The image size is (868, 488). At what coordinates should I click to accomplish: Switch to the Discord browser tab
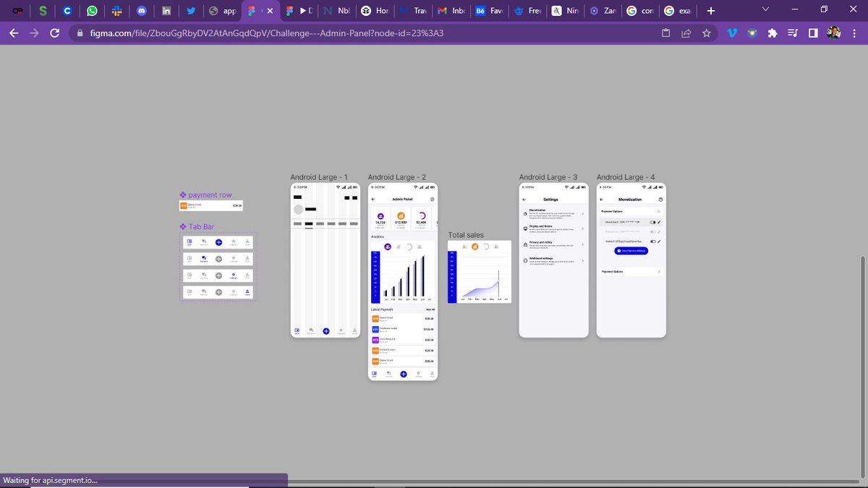click(141, 11)
